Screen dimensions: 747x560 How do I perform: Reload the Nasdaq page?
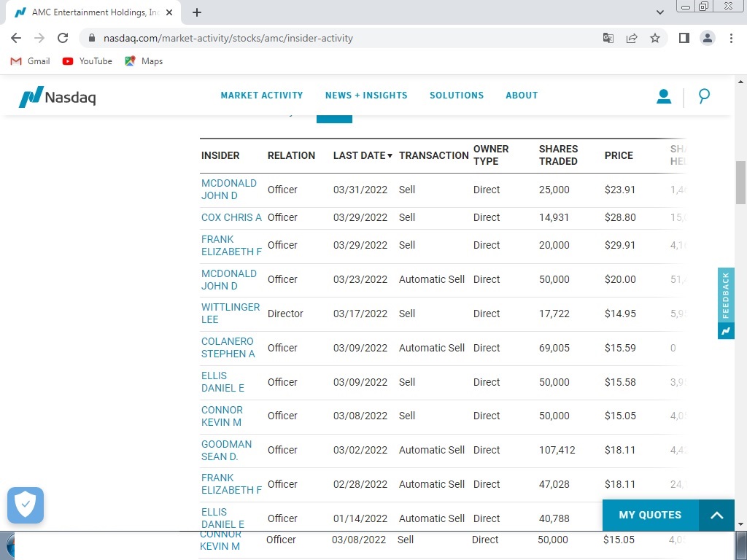click(63, 38)
